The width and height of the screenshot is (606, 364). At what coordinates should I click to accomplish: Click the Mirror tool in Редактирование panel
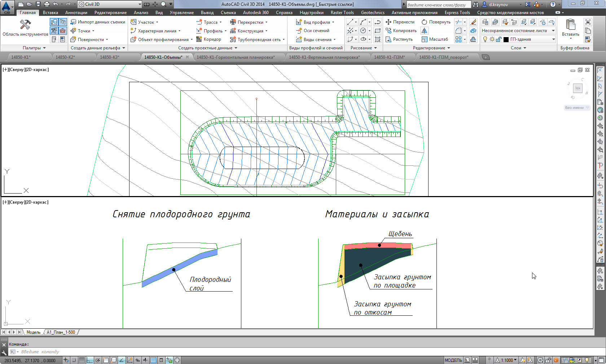coord(425,31)
